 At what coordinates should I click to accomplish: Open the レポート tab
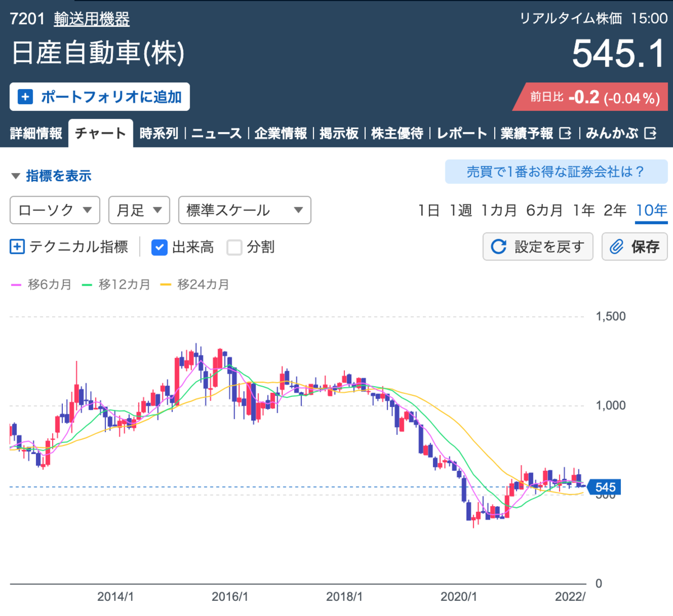[x=462, y=133]
